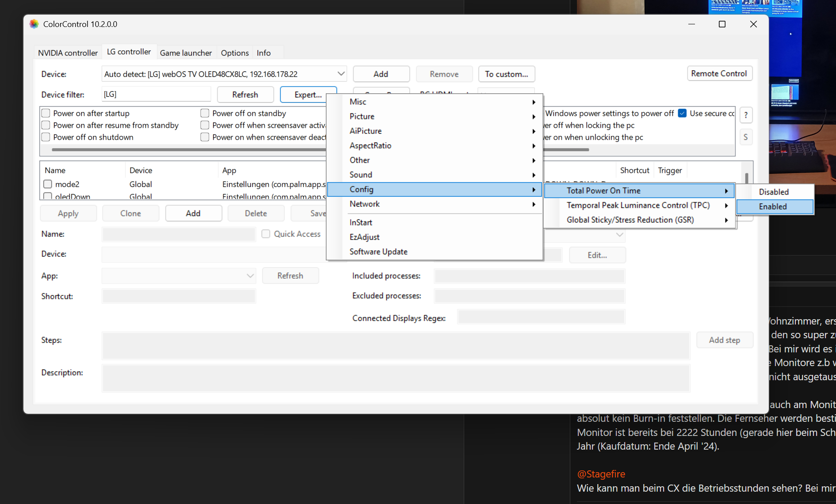Enable Quick Access for the preset
836x504 pixels.
(x=265, y=233)
